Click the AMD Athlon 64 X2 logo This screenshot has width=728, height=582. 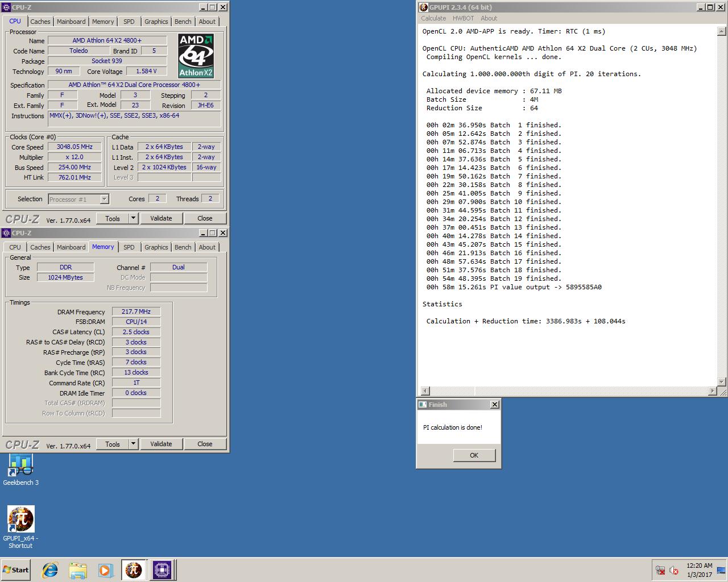196,55
